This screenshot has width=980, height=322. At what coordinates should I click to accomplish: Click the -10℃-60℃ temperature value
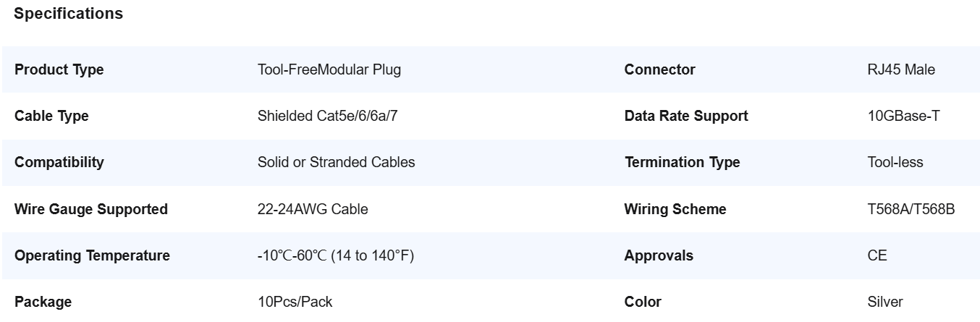pos(336,256)
